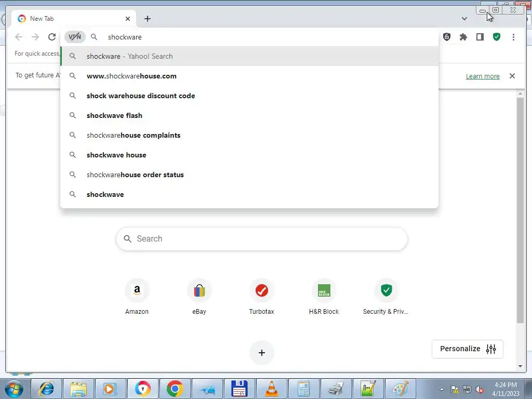Open the extensions puzzle-piece icon
Viewport: 532px width, 399px height.
pyautogui.click(x=463, y=37)
